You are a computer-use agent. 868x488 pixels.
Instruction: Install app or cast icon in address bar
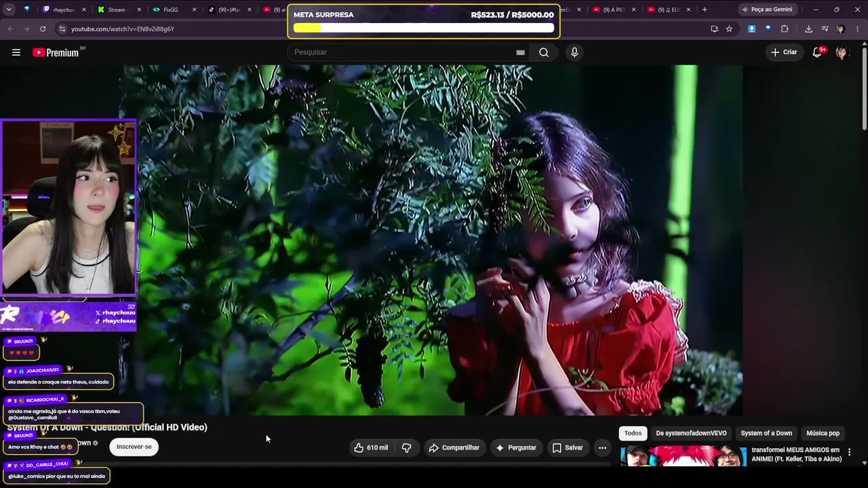(714, 28)
